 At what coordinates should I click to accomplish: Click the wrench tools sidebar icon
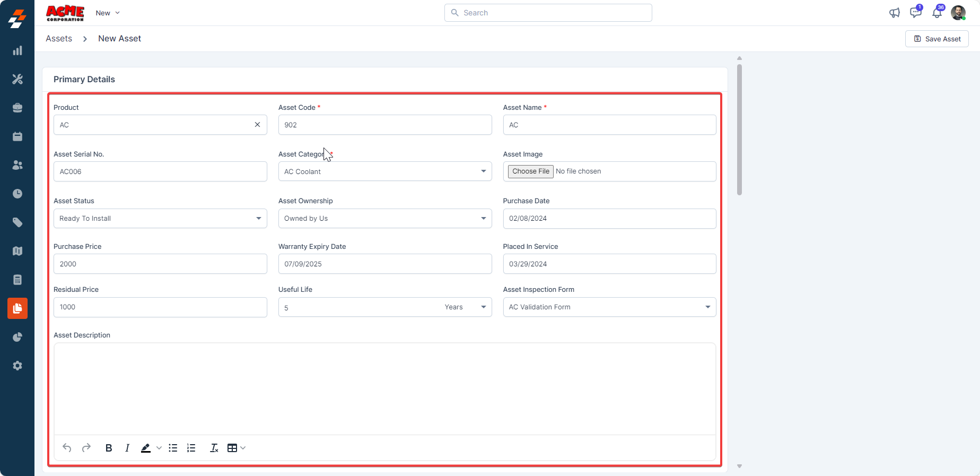(x=17, y=79)
